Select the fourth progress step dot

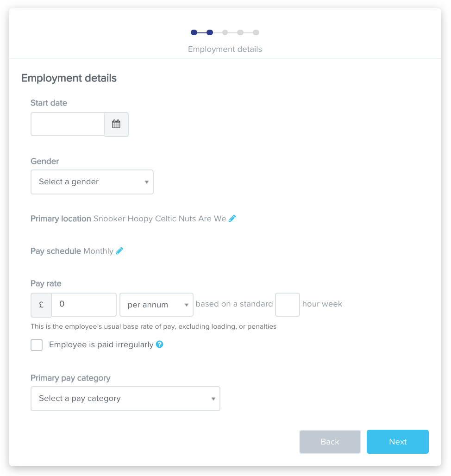(240, 32)
